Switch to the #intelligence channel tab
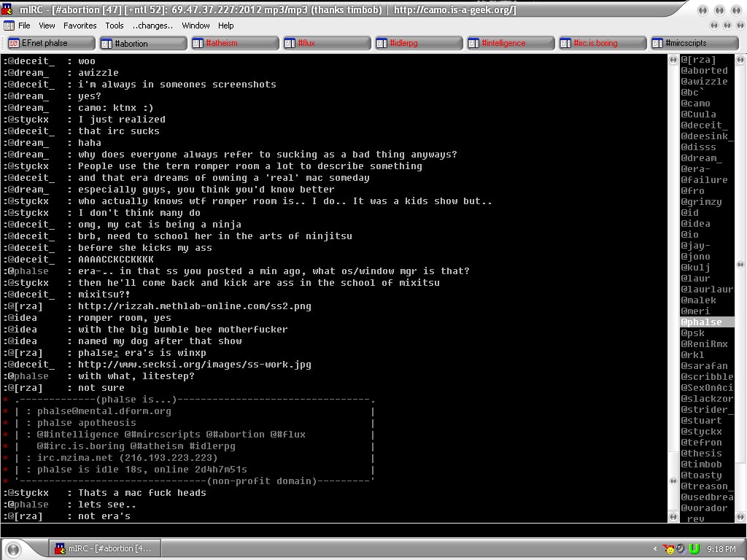747x560 pixels. (x=511, y=43)
